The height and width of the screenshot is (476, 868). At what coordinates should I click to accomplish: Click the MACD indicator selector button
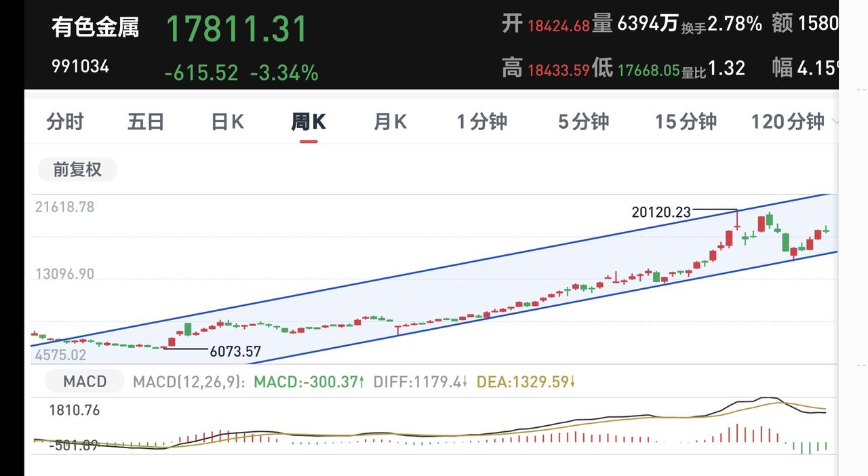pyautogui.click(x=85, y=382)
